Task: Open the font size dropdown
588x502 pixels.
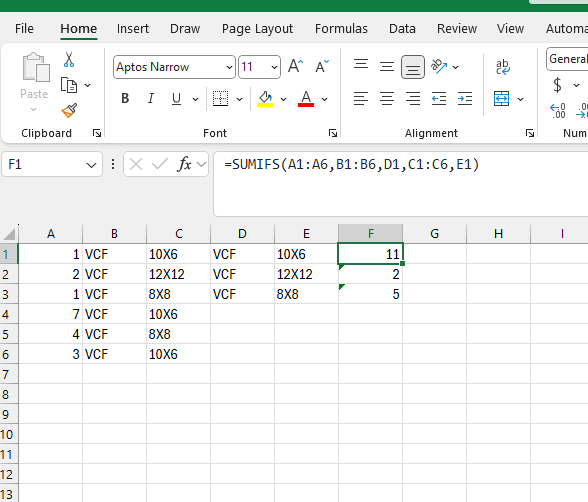Action: tap(274, 67)
